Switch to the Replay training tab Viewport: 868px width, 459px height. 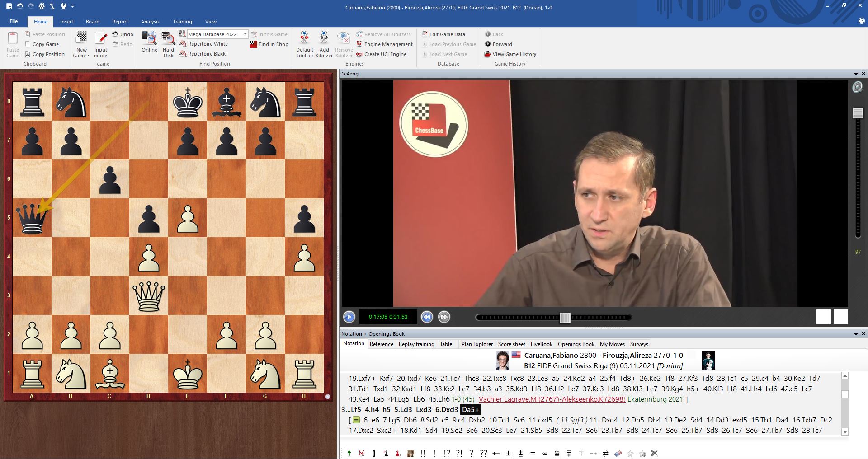[x=416, y=344]
